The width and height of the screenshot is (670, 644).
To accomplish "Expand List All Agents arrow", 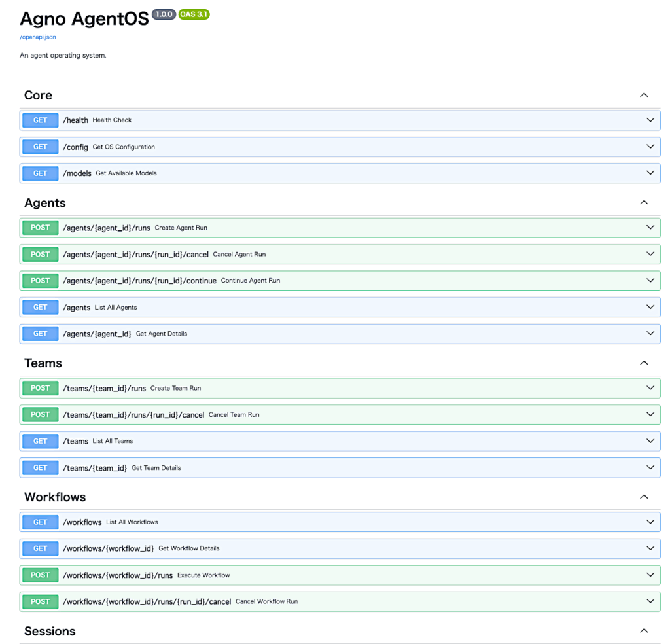I will (x=650, y=307).
